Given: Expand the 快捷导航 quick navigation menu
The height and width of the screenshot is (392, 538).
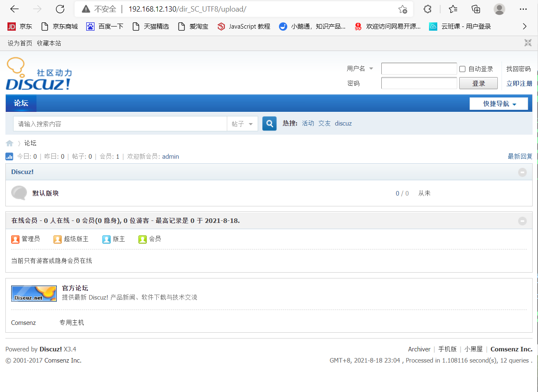Looking at the screenshot, I should [x=499, y=104].
